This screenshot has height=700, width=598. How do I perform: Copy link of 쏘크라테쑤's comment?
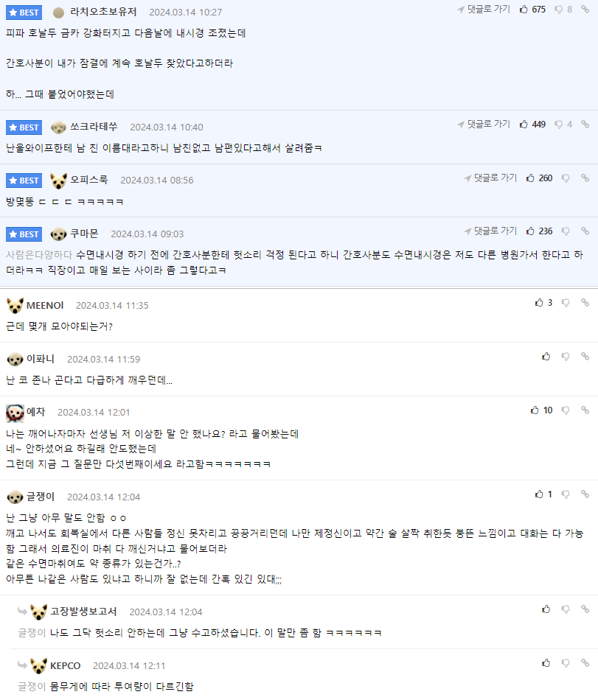point(585,125)
